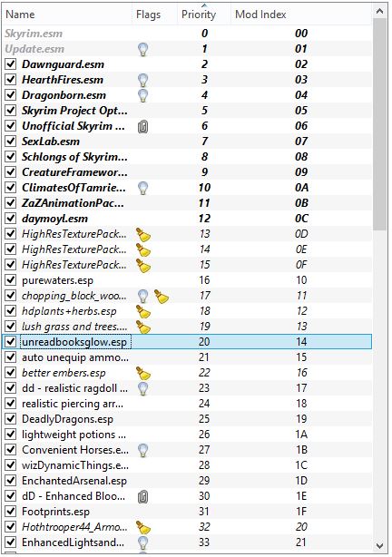Image resolution: width=392 pixels, height=557 pixels.
Task: Disable DeadlyDragons.esp checkbox
Action: (11, 419)
